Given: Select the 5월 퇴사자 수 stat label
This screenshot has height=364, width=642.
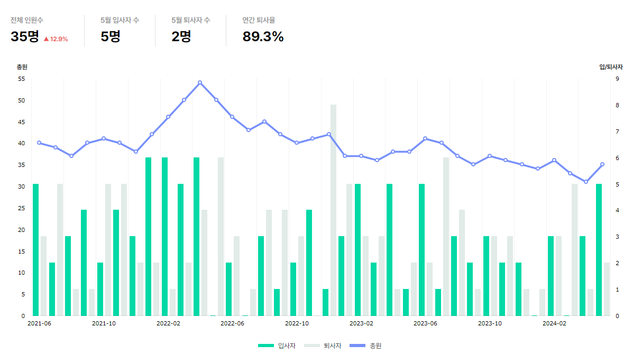Looking at the screenshot, I should tap(191, 20).
